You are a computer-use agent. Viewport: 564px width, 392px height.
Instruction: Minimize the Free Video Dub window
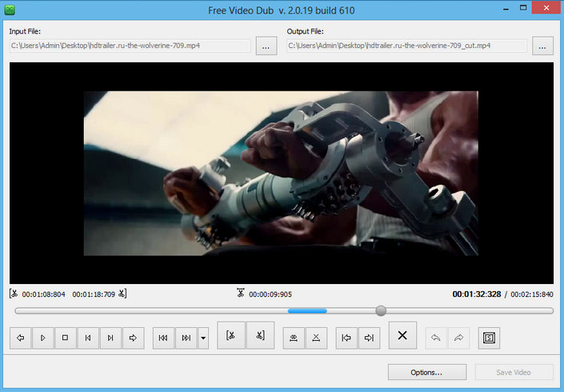506,9
